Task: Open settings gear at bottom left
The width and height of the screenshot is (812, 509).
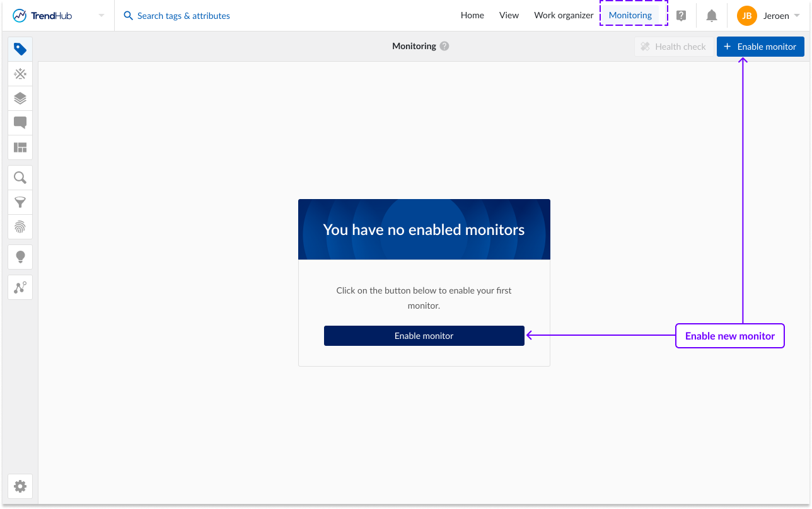Action: (20, 486)
